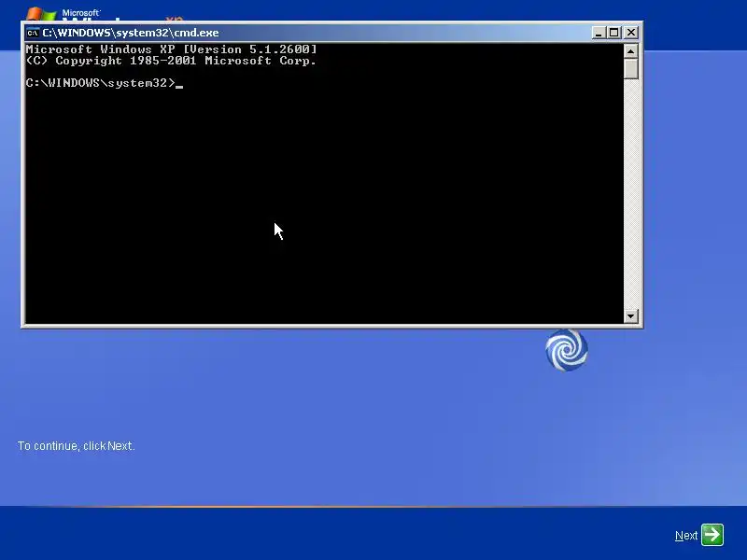Close the cmd.exe window

point(631,33)
